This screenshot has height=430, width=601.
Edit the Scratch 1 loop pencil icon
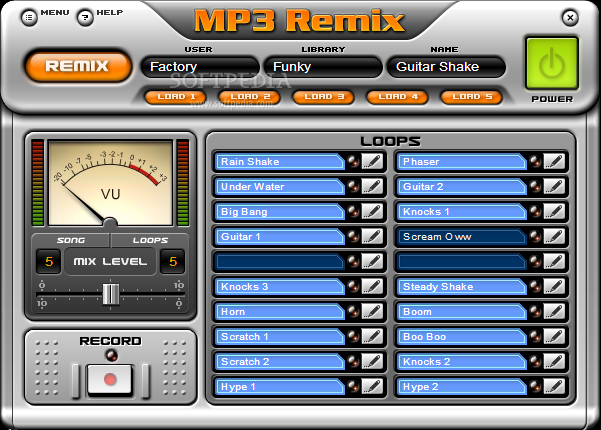[x=372, y=336]
